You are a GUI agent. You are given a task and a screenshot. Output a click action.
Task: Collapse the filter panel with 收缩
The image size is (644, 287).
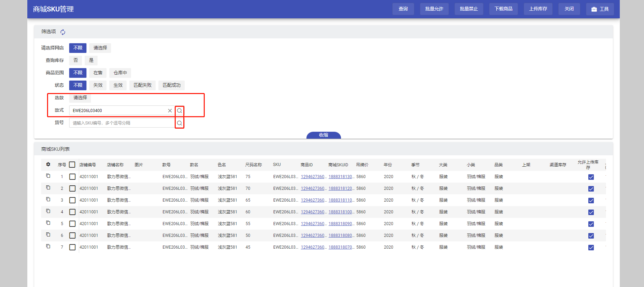coord(323,135)
